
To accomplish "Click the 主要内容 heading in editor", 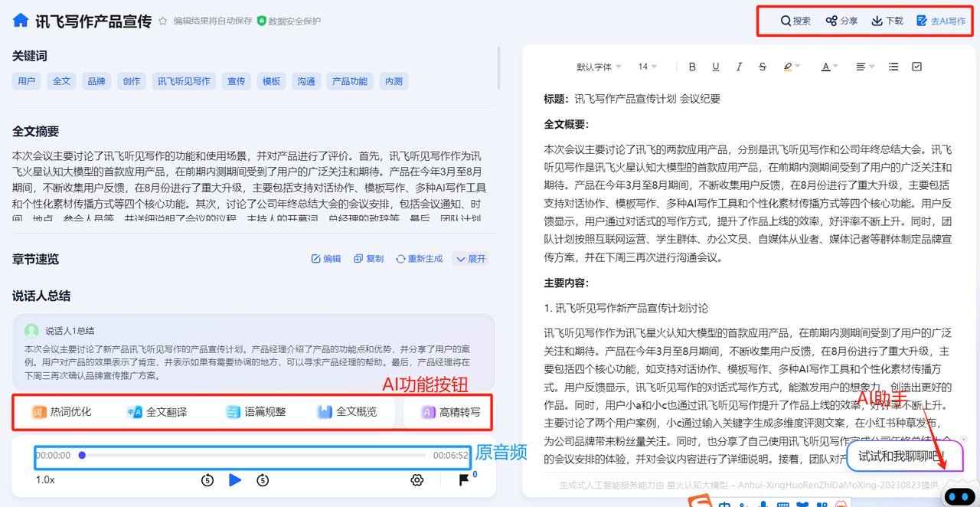I will pos(567,283).
